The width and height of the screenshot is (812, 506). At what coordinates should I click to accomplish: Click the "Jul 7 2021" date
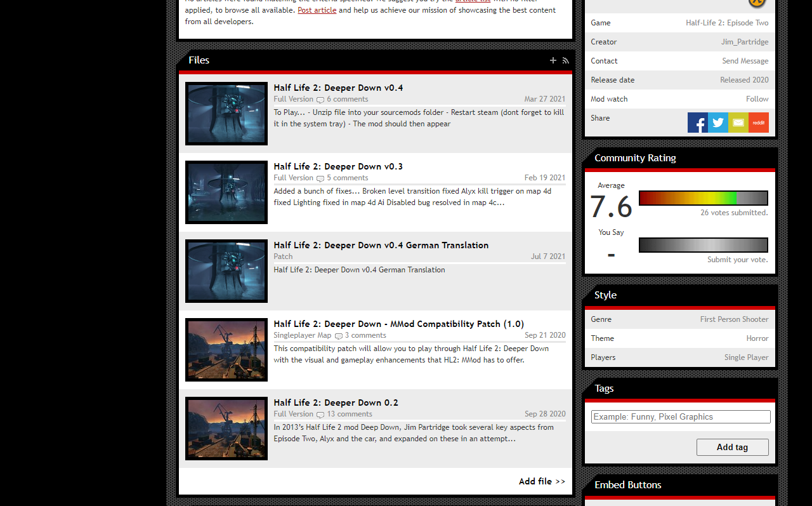(548, 256)
